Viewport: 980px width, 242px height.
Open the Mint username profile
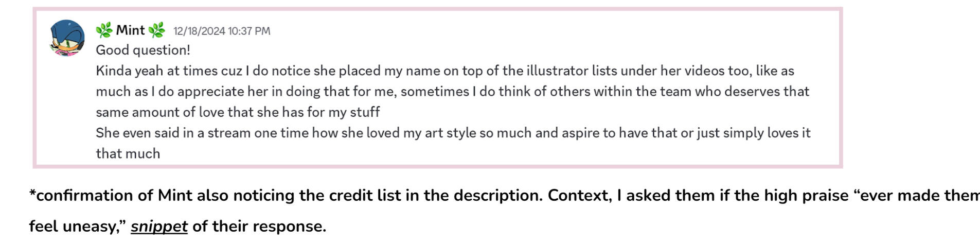[130, 30]
